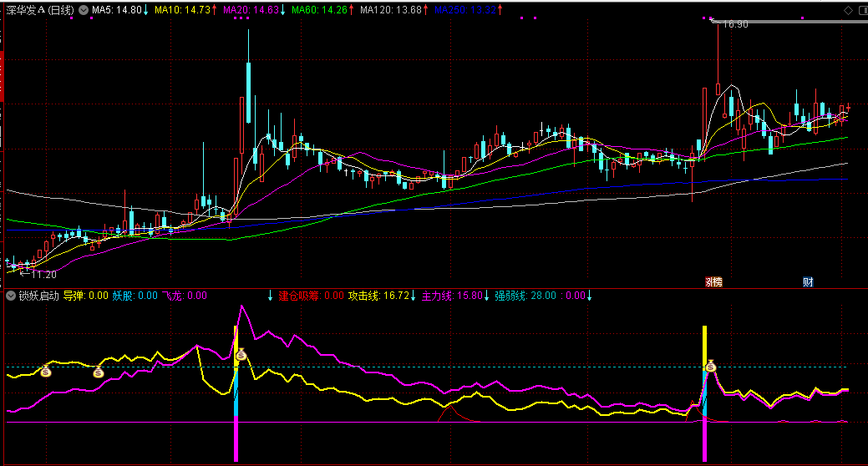Click the MA5: 14.80 label
868x466 pixels.
117,10
